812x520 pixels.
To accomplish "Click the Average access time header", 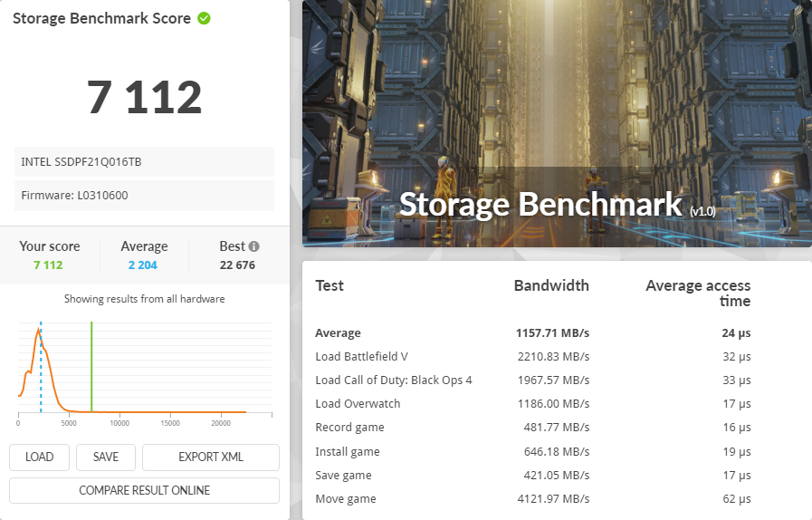I will point(698,294).
